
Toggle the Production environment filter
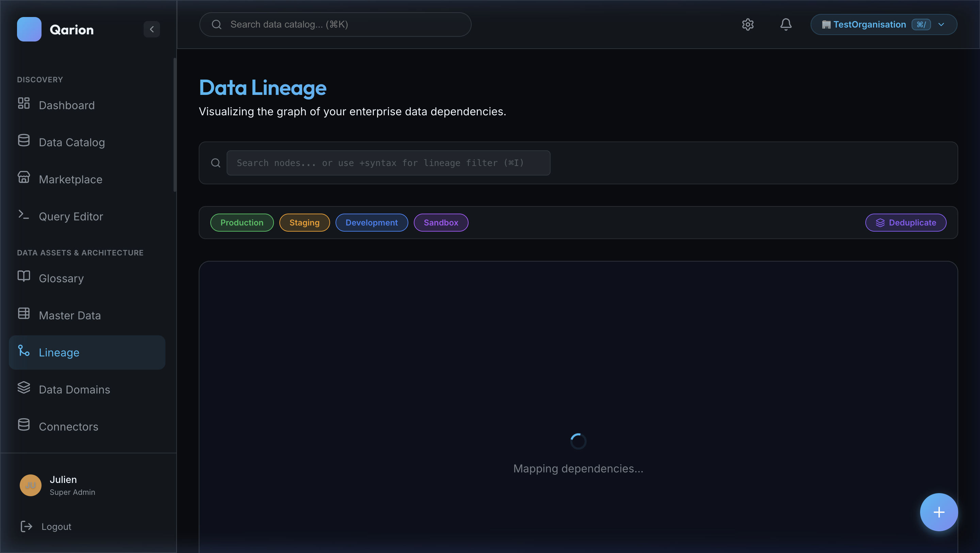[242, 222]
